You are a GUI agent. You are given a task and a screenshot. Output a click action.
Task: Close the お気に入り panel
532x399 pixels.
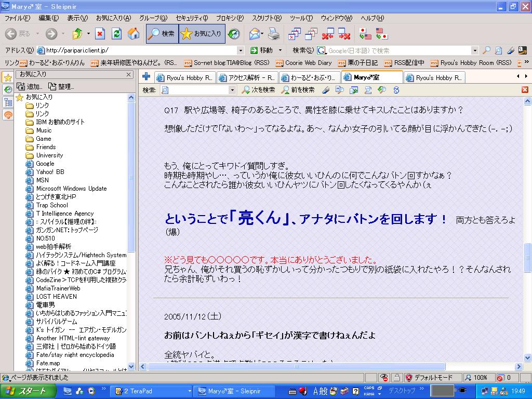click(129, 74)
